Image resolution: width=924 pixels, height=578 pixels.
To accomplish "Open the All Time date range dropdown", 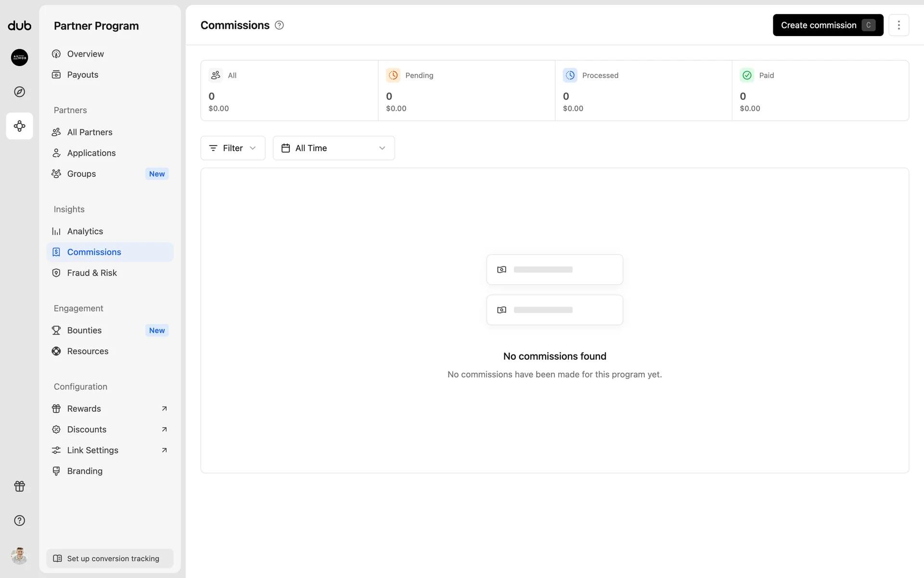I will click(x=334, y=148).
